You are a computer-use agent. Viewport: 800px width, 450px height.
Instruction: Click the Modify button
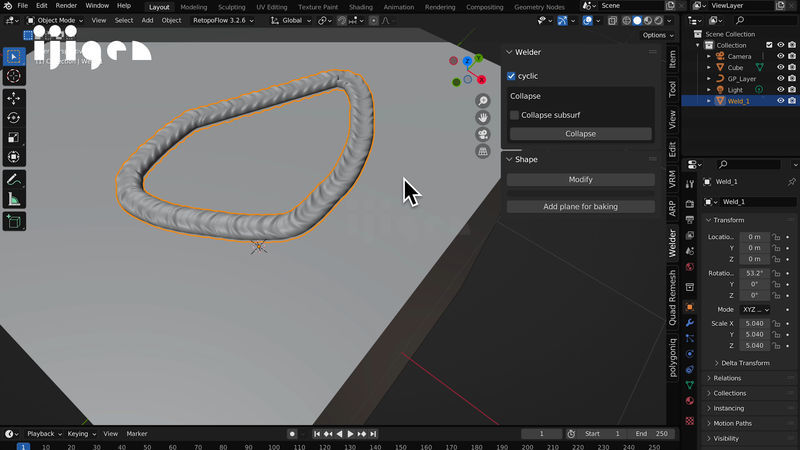581,180
